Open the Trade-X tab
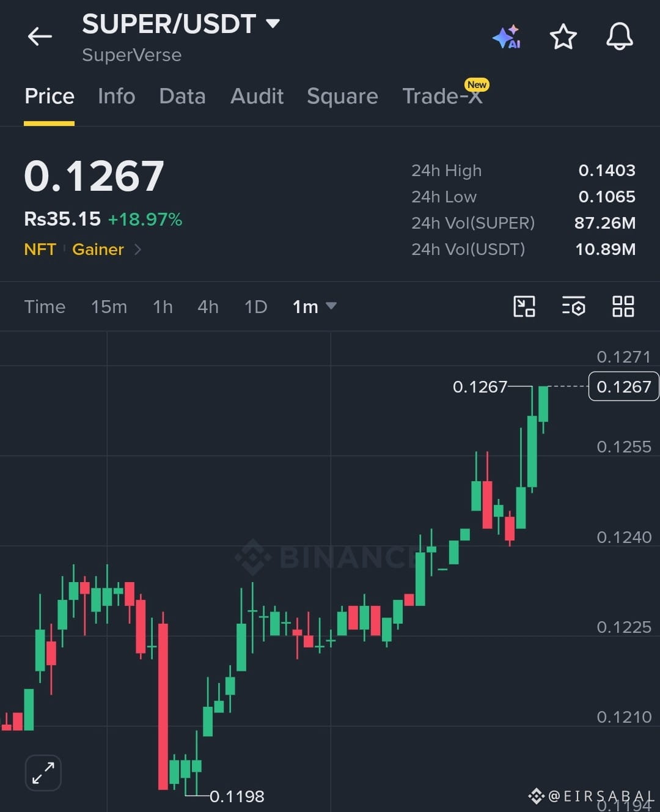This screenshot has height=812, width=660. [x=442, y=96]
